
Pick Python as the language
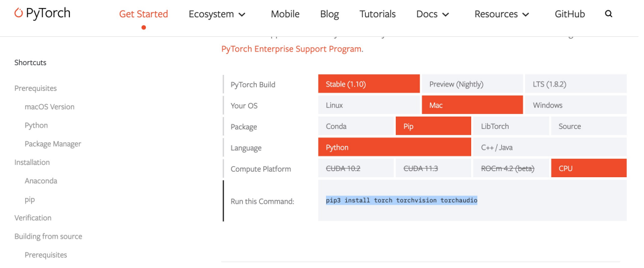pyautogui.click(x=394, y=147)
